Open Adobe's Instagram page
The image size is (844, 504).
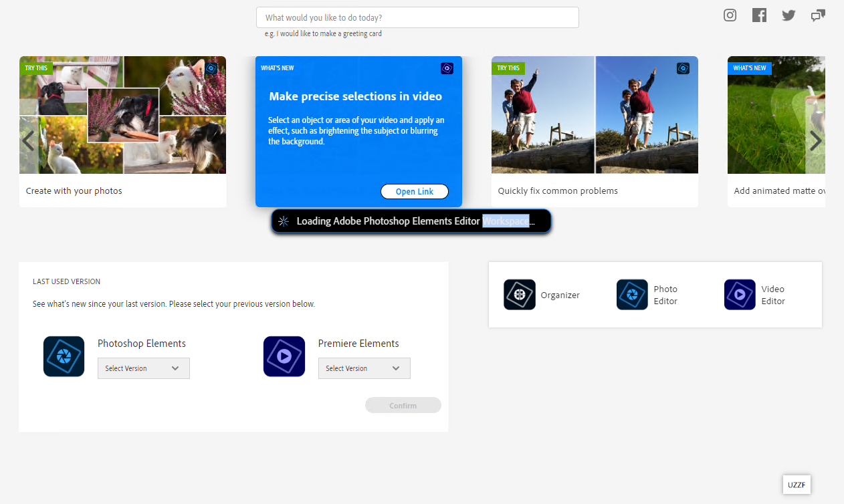[x=730, y=15]
